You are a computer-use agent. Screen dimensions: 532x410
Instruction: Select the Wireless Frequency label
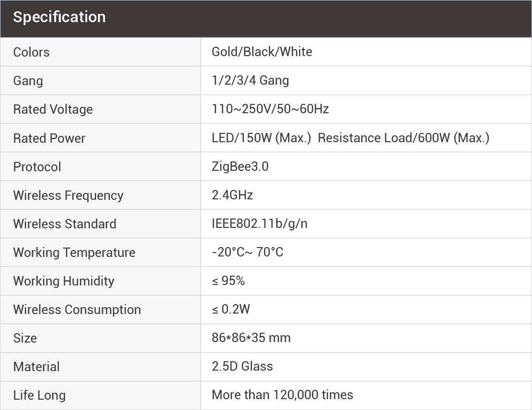(x=68, y=195)
